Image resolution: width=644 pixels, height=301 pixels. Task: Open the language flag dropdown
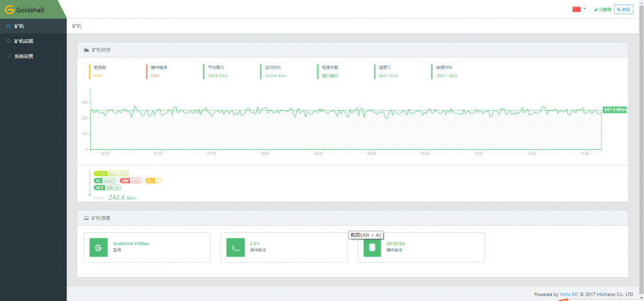click(x=576, y=9)
